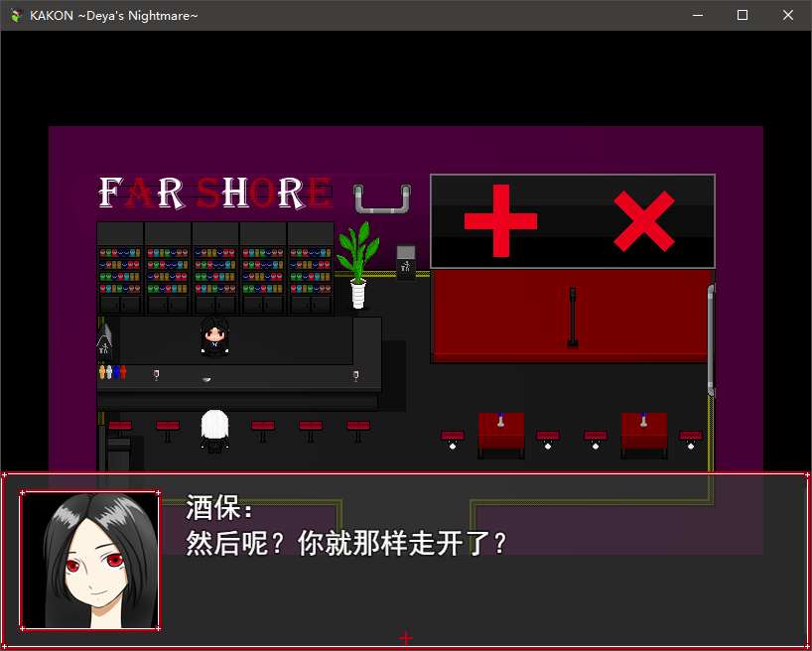
Task: Close the KAKON game window
Action: 787,15
